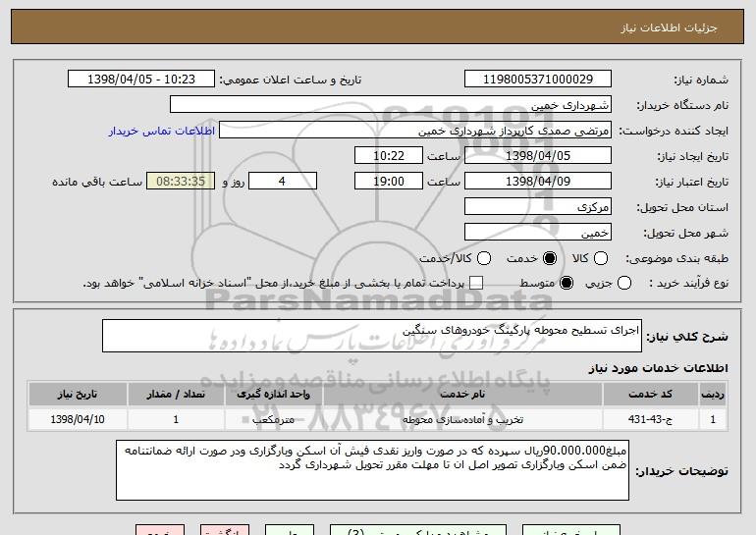Click the buyer notes text area
This screenshot has width=756, height=535.
(372, 470)
